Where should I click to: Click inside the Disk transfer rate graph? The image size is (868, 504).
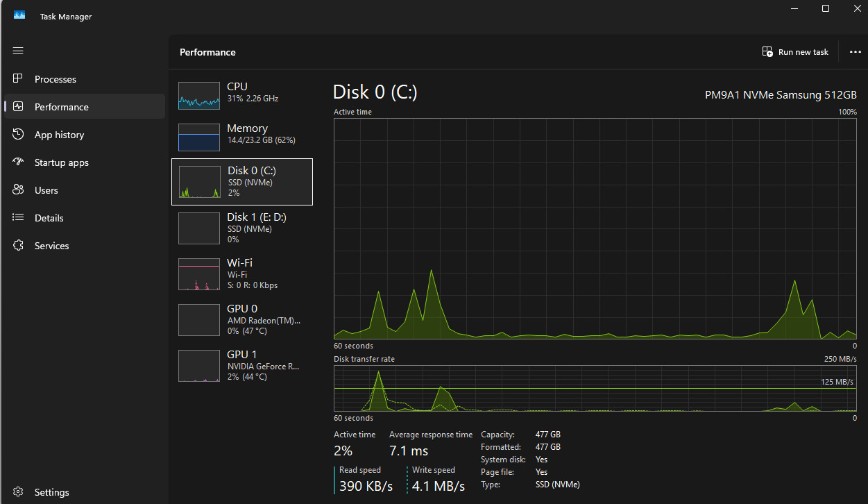[595, 388]
